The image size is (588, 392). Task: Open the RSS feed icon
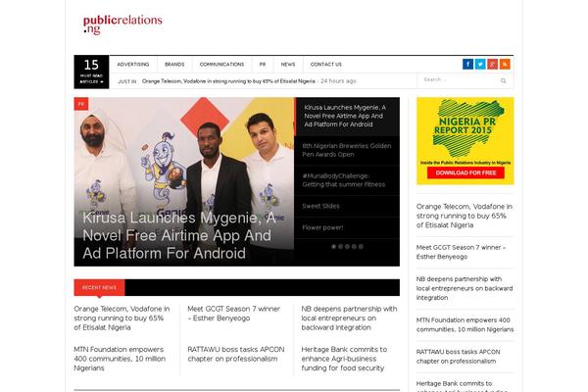pyautogui.click(x=505, y=64)
